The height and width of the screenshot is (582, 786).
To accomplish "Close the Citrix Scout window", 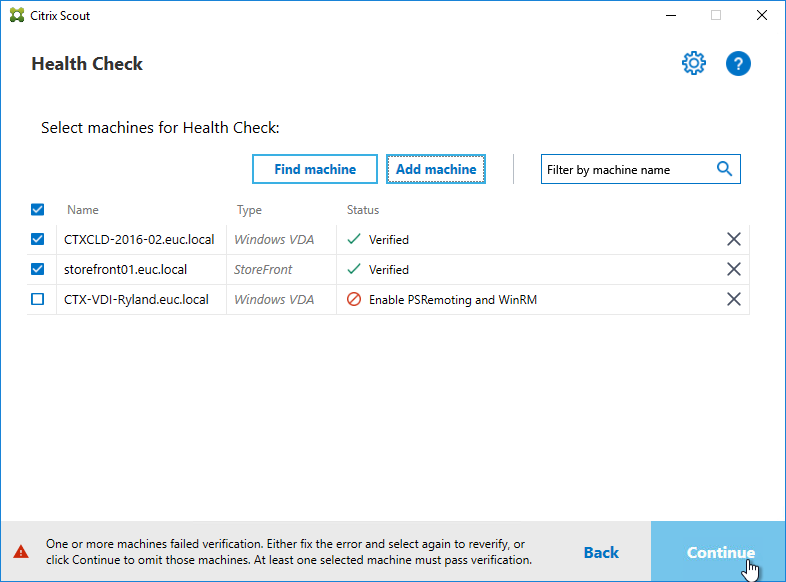I will point(761,16).
